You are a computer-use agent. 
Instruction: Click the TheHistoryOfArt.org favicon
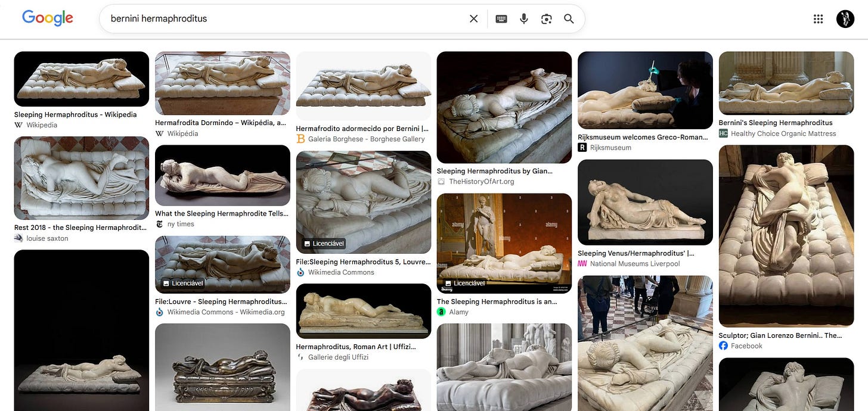click(x=441, y=181)
